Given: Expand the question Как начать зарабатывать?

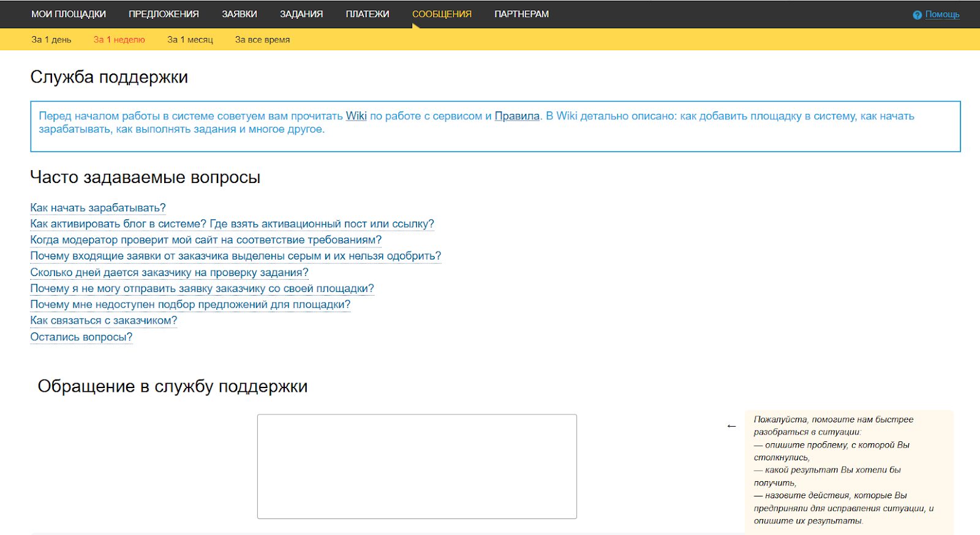Looking at the screenshot, I should (98, 208).
